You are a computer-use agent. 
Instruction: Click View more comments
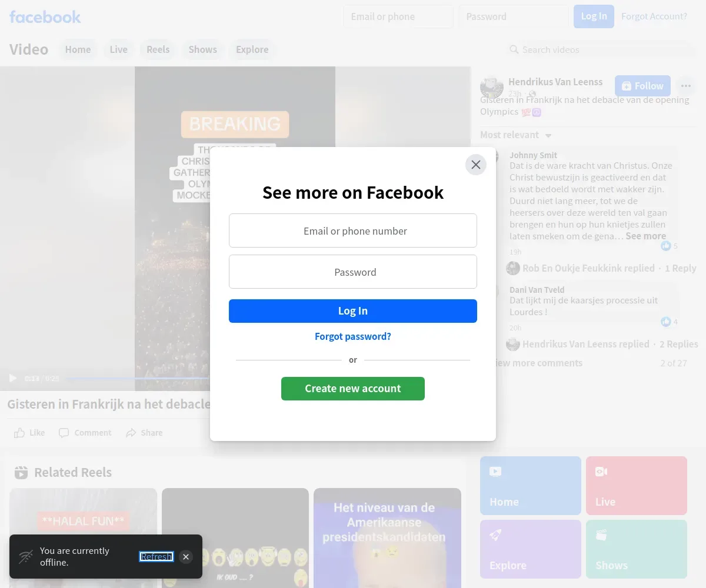[539, 363]
